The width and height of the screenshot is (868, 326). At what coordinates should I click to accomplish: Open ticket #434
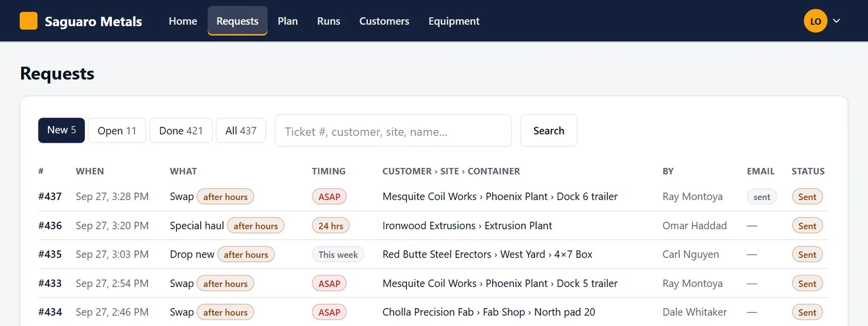50,312
